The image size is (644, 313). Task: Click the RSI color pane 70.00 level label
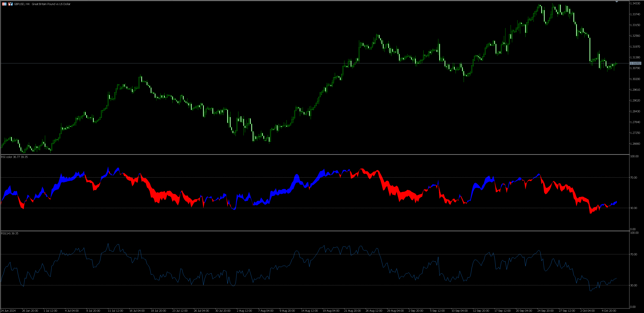tap(633, 178)
